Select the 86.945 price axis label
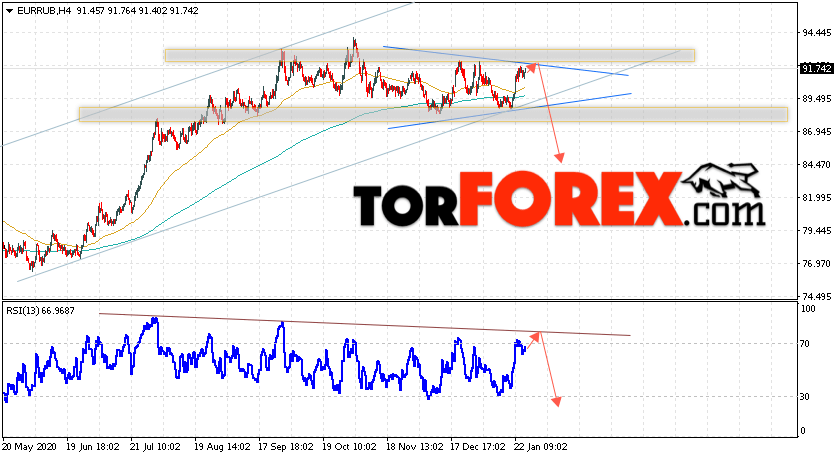 click(816, 131)
